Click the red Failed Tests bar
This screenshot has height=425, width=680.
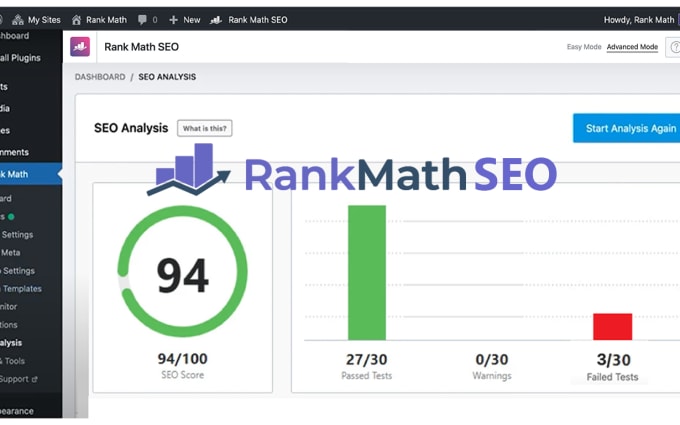[x=612, y=327]
